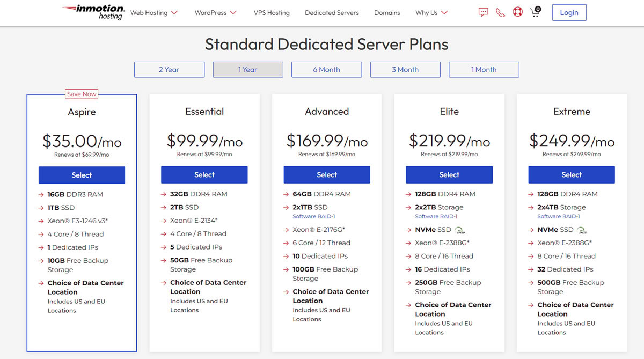
Task: Click the $169.99/mo Advanced price
Action: click(327, 141)
